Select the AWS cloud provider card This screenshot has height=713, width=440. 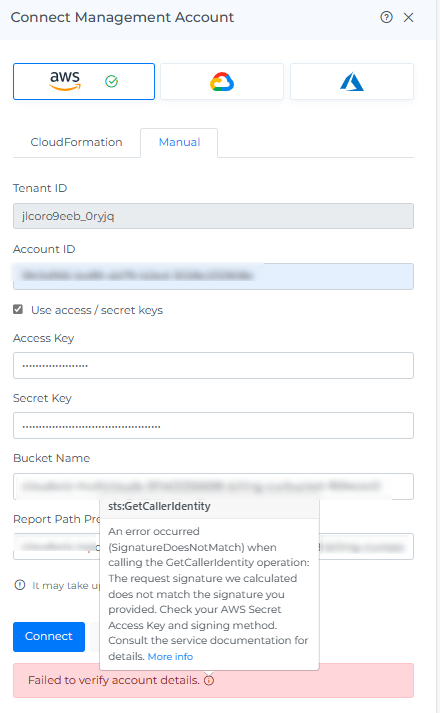point(84,81)
